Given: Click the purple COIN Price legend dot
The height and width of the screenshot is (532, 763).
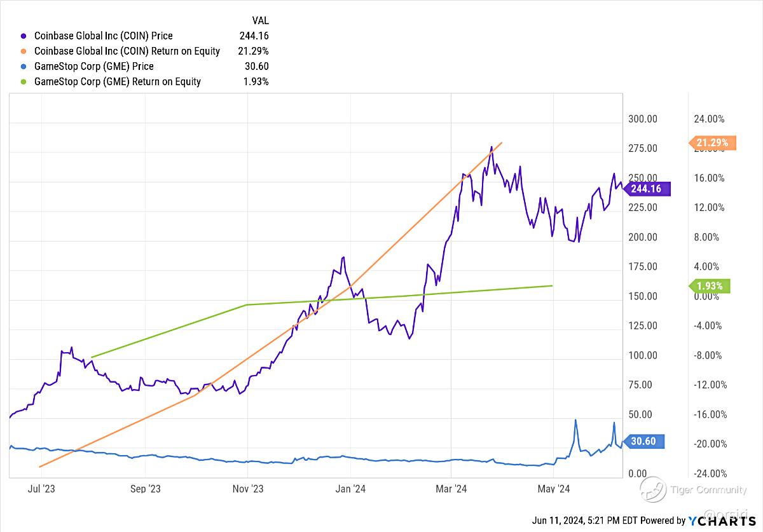Looking at the screenshot, I should pos(24,36).
